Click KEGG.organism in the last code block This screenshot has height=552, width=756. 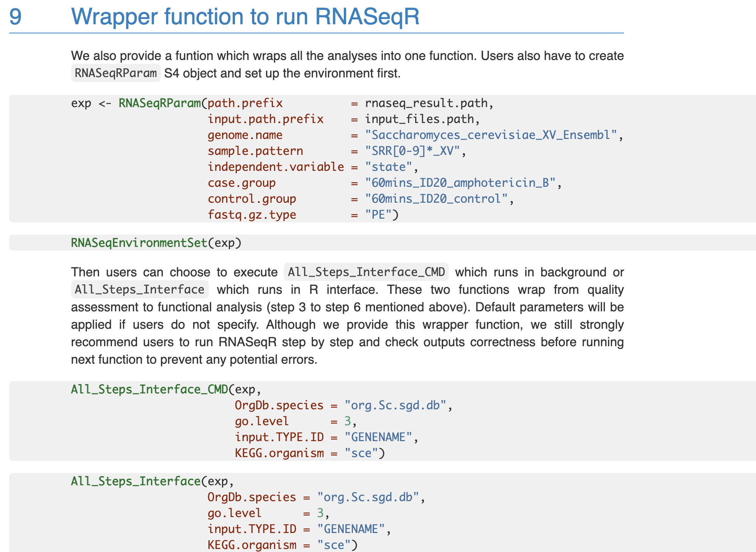(252, 545)
